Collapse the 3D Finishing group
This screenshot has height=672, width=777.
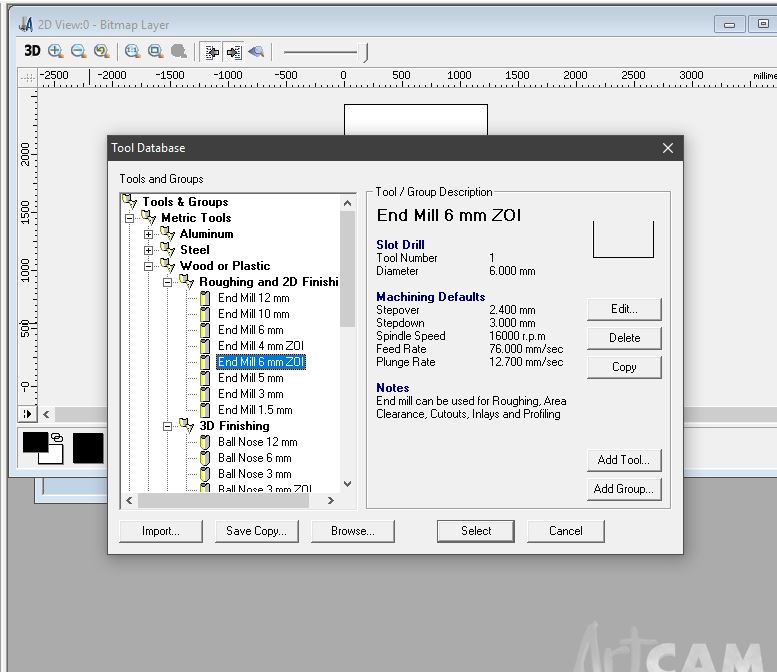coord(167,426)
